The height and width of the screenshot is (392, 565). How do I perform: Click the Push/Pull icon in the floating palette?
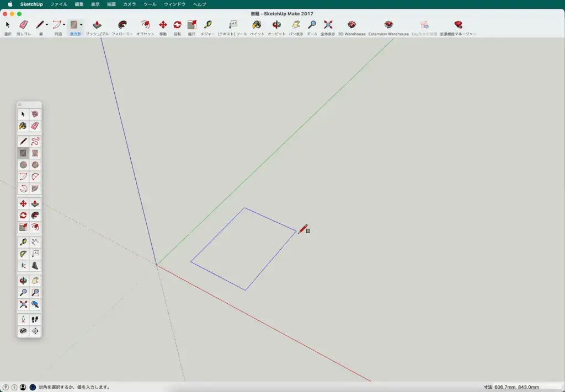[x=35, y=204]
